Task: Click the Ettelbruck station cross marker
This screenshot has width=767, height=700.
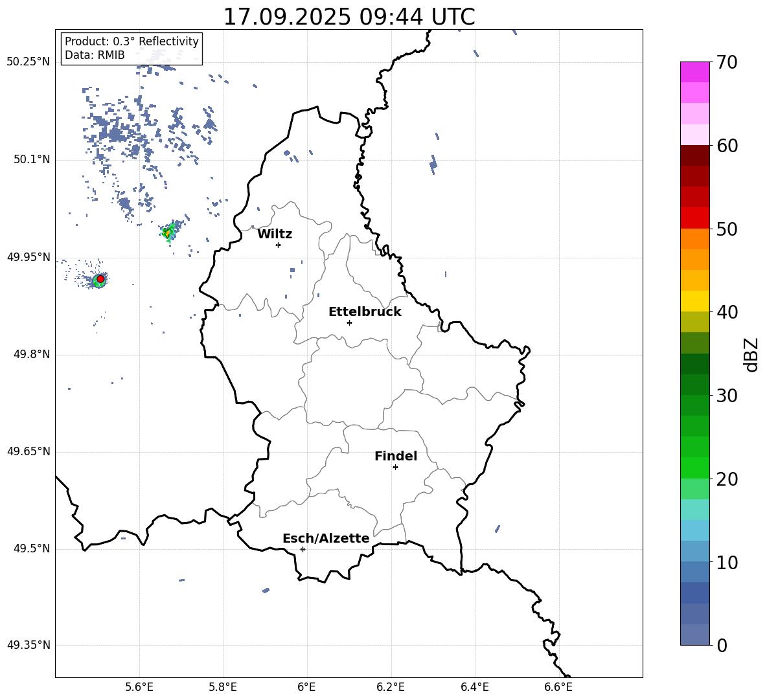Action: pos(349,322)
